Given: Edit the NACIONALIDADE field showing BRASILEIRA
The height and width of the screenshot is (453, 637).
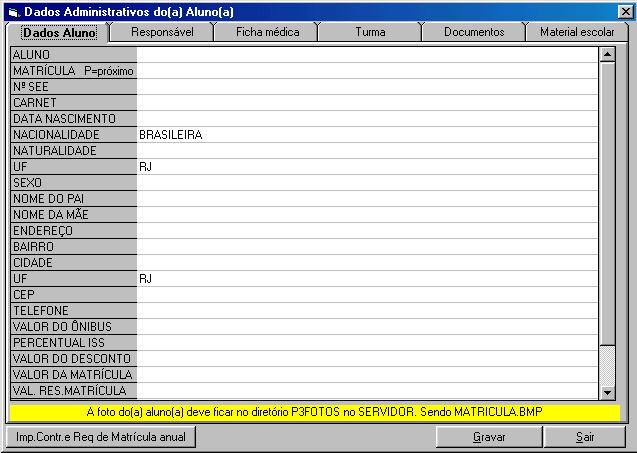Looking at the screenshot, I should (366, 135).
